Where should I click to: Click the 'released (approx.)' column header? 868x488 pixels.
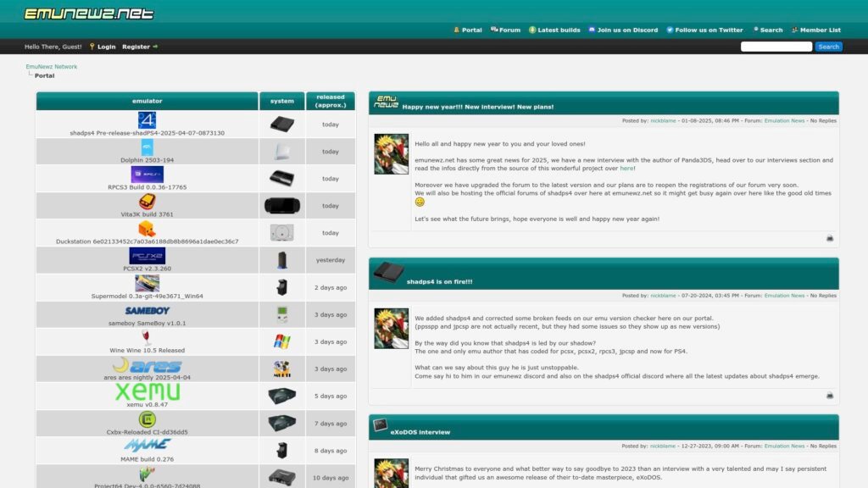pos(331,102)
